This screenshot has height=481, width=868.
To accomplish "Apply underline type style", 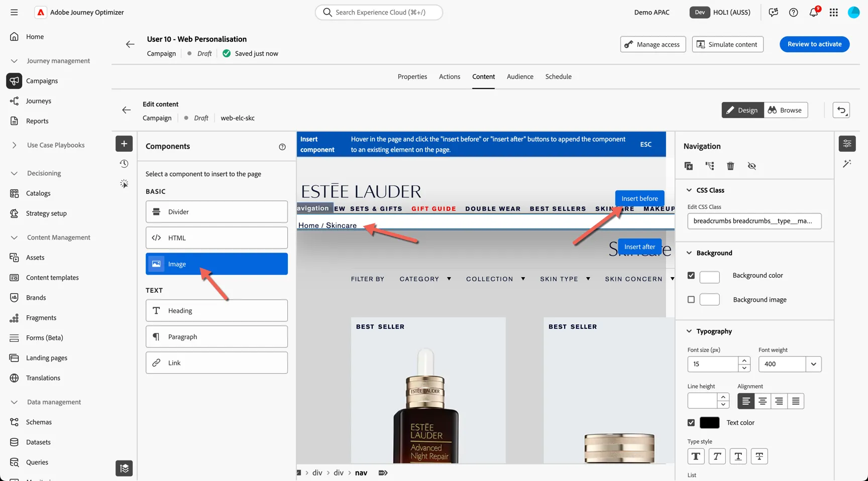I will pos(738,456).
